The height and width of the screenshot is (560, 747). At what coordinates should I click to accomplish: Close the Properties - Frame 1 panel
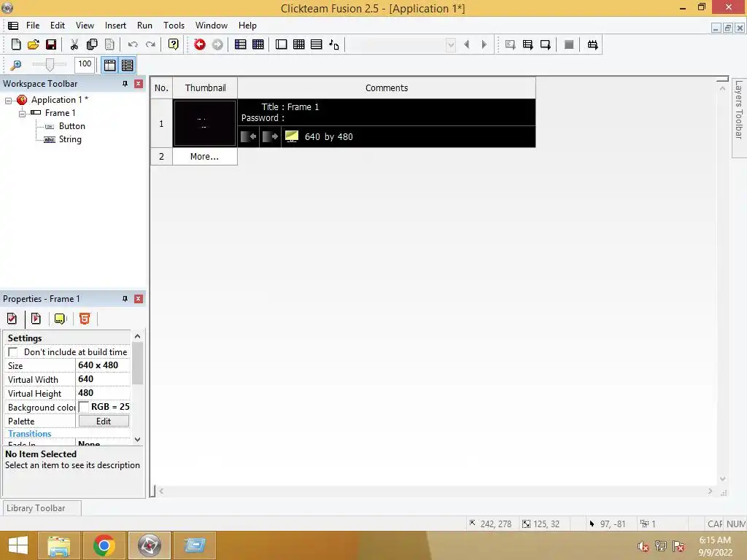click(x=139, y=299)
